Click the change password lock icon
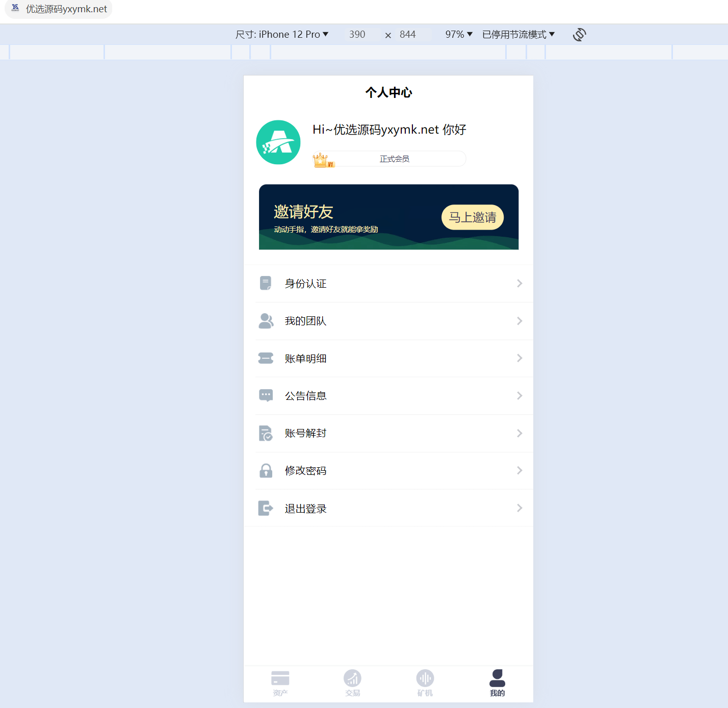This screenshot has height=708, width=728. pyautogui.click(x=266, y=471)
